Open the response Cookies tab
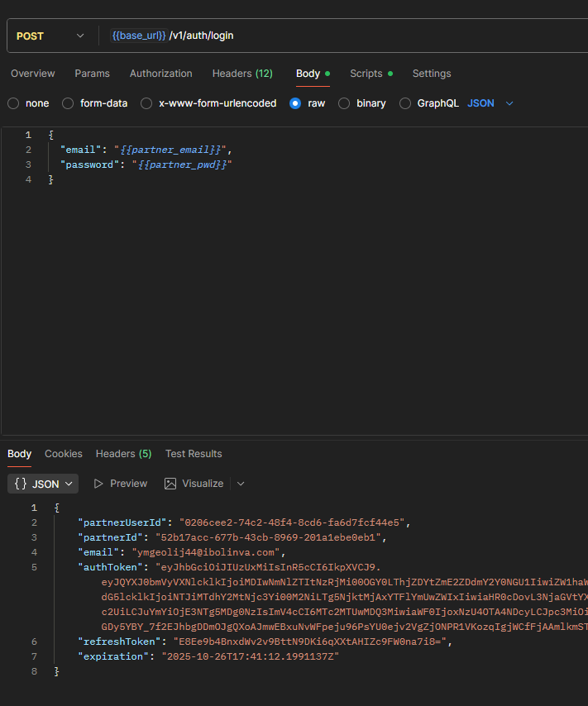Screen dimensions: 588x706 pyautogui.click(x=64, y=454)
